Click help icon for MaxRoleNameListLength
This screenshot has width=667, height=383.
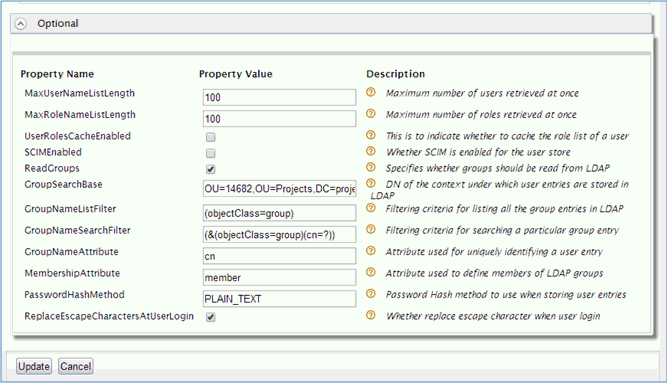tap(371, 114)
